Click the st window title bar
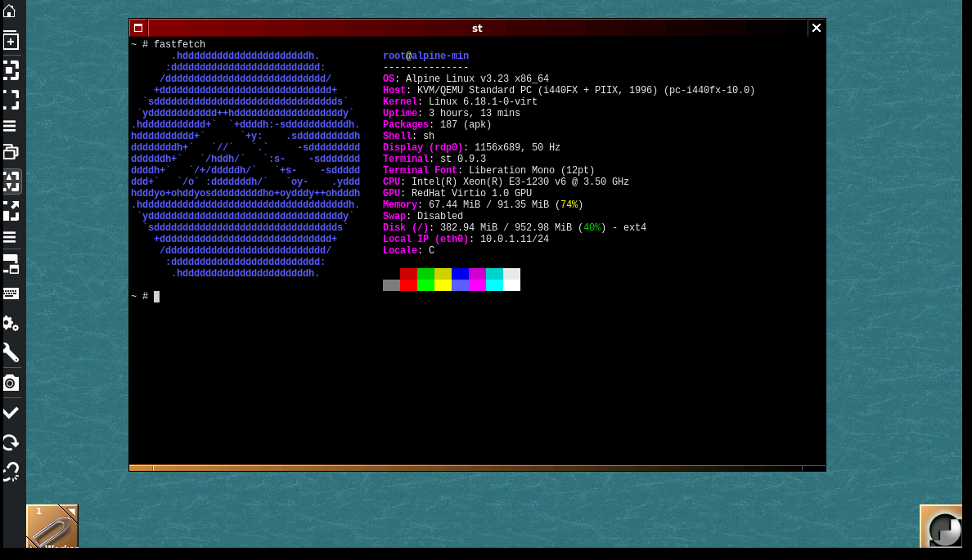The height and width of the screenshot is (560, 972). point(477,28)
